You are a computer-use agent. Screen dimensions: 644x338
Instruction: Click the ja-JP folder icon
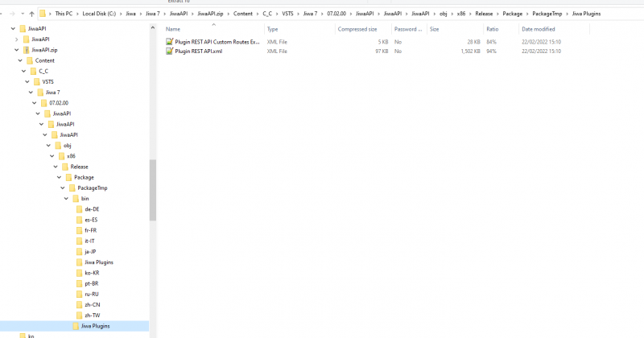(79, 252)
